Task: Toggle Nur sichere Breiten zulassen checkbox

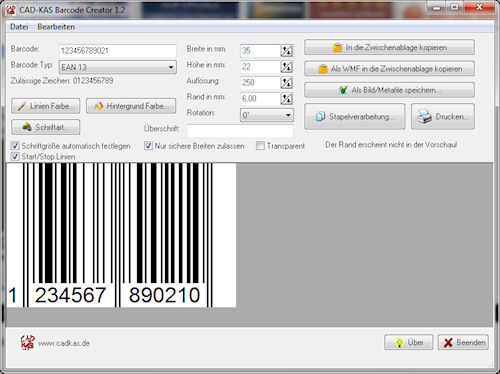Action: (148, 146)
